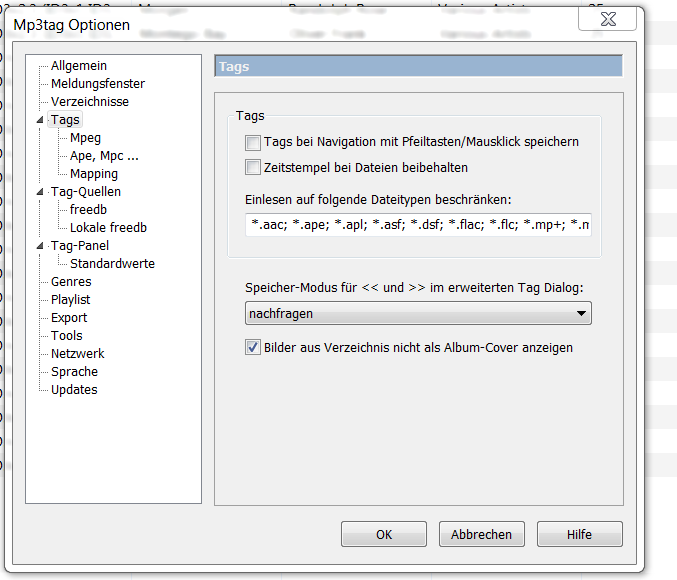This screenshot has height=580, width=677.
Task: Open the Meldungsfenster options page
Action: [98, 84]
